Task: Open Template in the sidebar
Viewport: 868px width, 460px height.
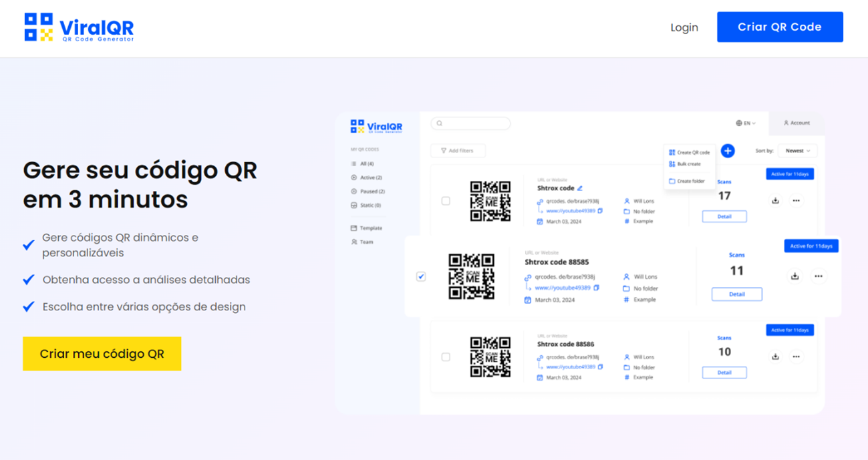Action: [x=366, y=228]
